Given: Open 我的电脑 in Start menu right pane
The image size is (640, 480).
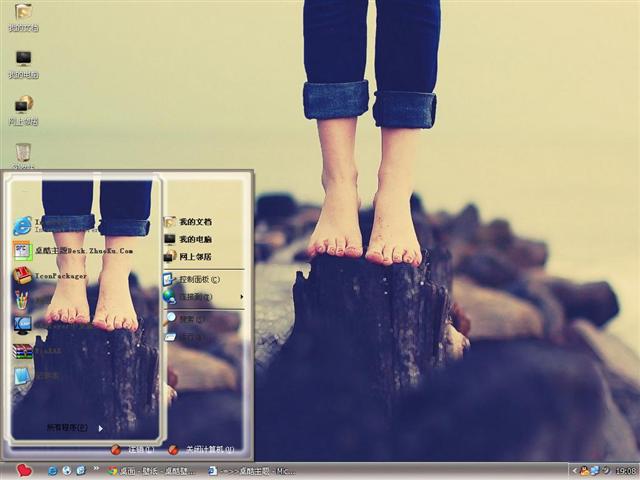Looking at the screenshot, I should 195,240.
